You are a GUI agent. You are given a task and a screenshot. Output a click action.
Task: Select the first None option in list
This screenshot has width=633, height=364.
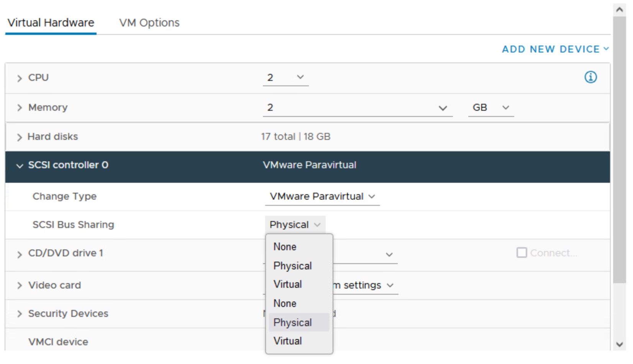pos(285,247)
